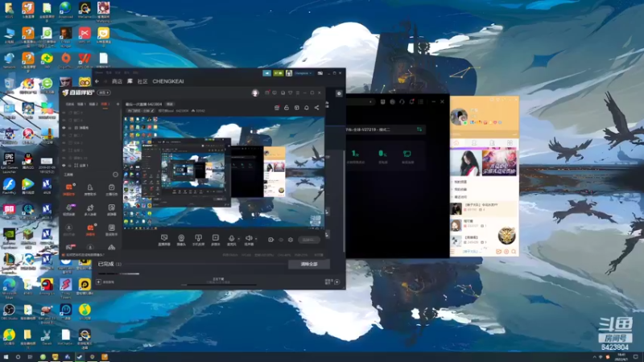Toggle eye visibility of first source row
The width and height of the screenshot is (644, 362).
pos(64,113)
